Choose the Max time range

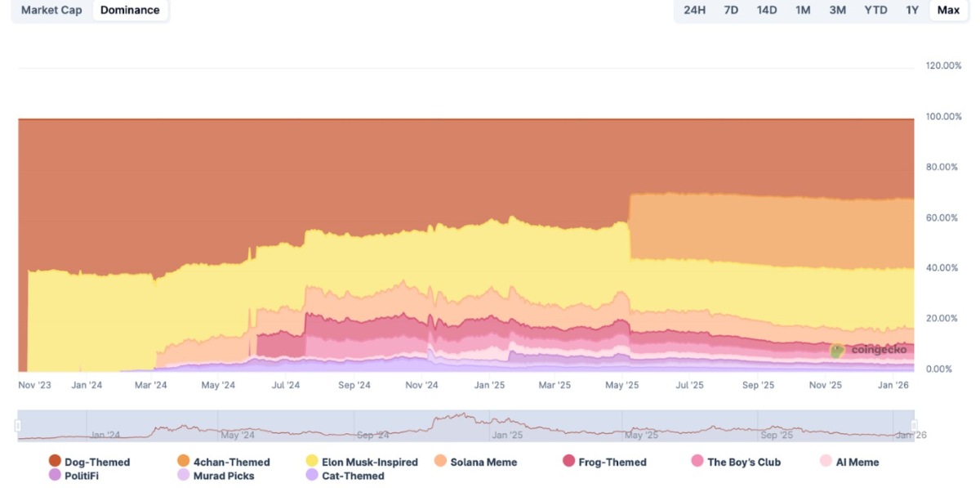(x=948, y=10)
